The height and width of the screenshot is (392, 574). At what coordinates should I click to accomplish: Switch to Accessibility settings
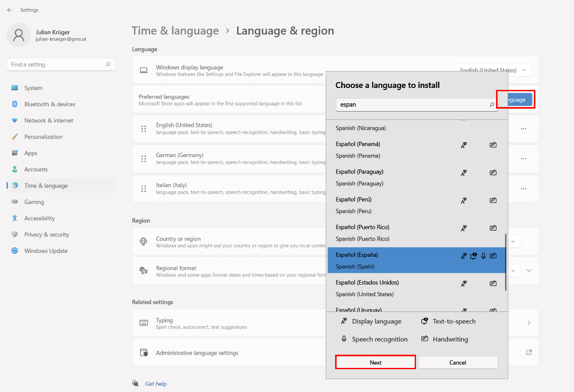[x=38, y=218]
